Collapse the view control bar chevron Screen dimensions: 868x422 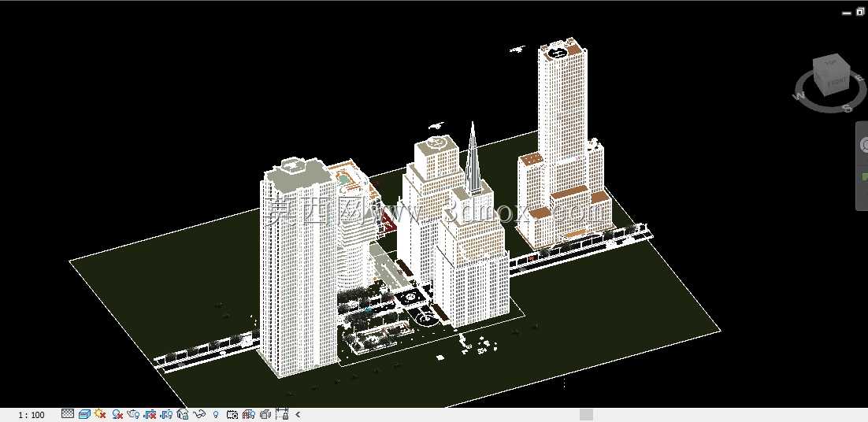click(298, 414)
